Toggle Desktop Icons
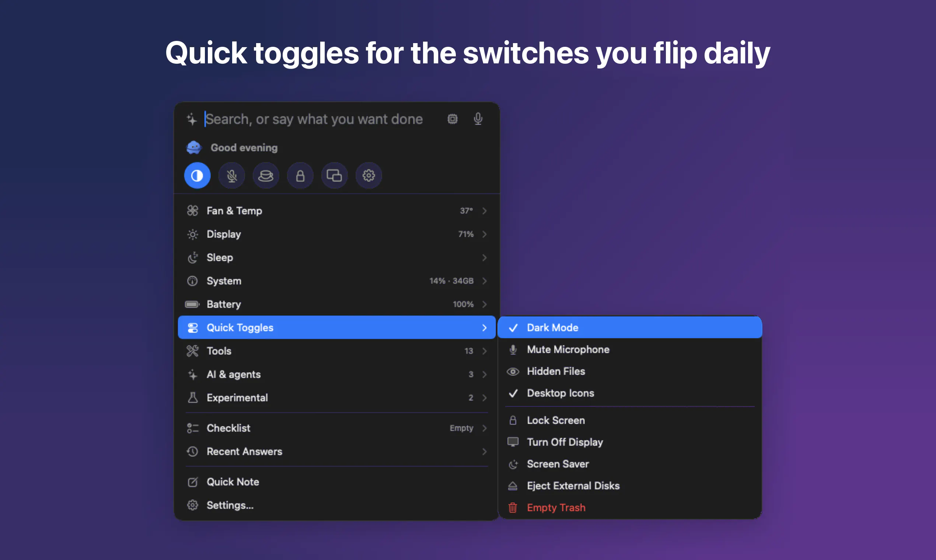This screenshot has width=936, height=560. tap(629, 393)
